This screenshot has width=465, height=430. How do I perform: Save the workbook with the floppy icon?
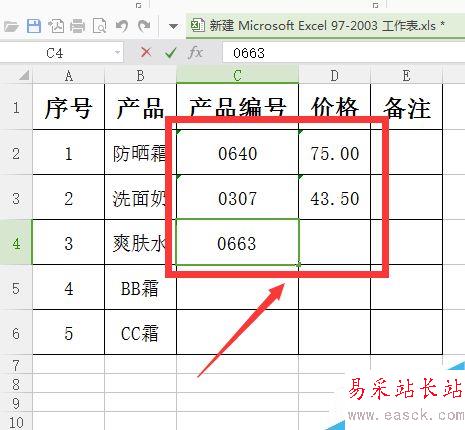point(34,26)
